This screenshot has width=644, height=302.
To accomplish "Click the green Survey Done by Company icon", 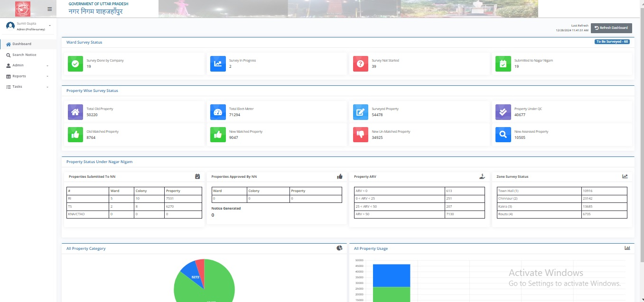I will click(x=75, y=64).
